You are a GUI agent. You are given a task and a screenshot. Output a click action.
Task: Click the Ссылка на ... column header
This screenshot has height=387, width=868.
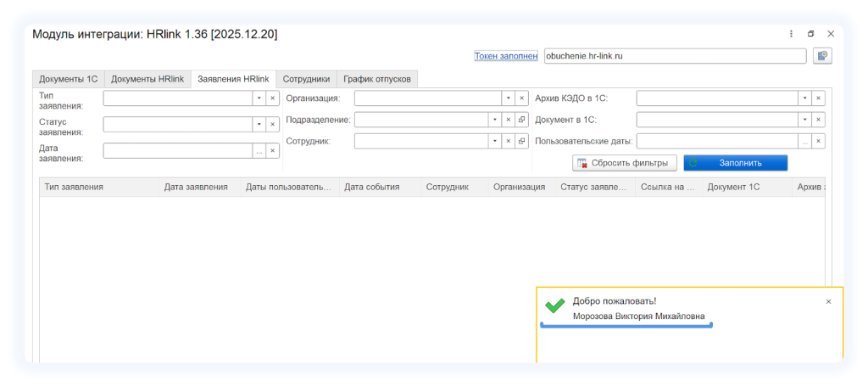click(x=669, y=188)
